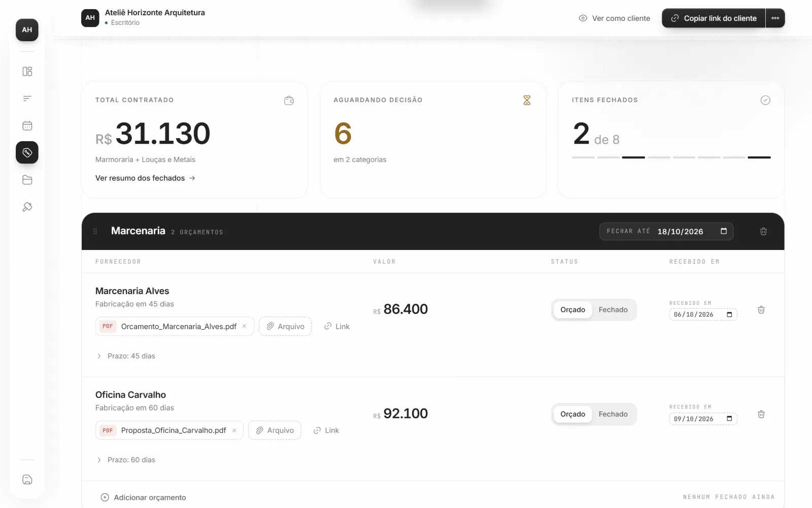Screen dimensions: 812x508
Task: Set Marcenaria Alves status to Orçado
Action: (x=572, y=310)
